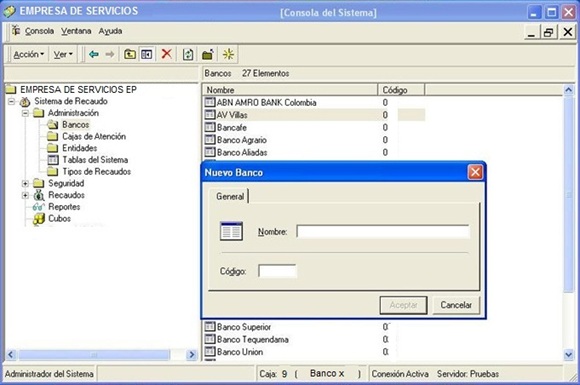The width and height of the screenshot is (580, 385).
Task: Sort list by Nombre column header
Action: click(290, 90)
